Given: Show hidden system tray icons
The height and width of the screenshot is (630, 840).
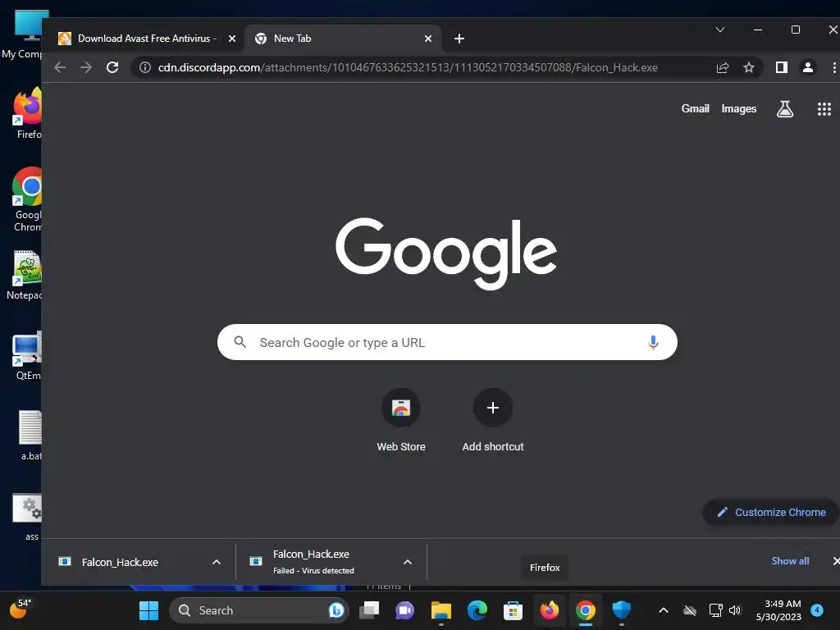Looking at the screenshot, I should click(663, 610).
